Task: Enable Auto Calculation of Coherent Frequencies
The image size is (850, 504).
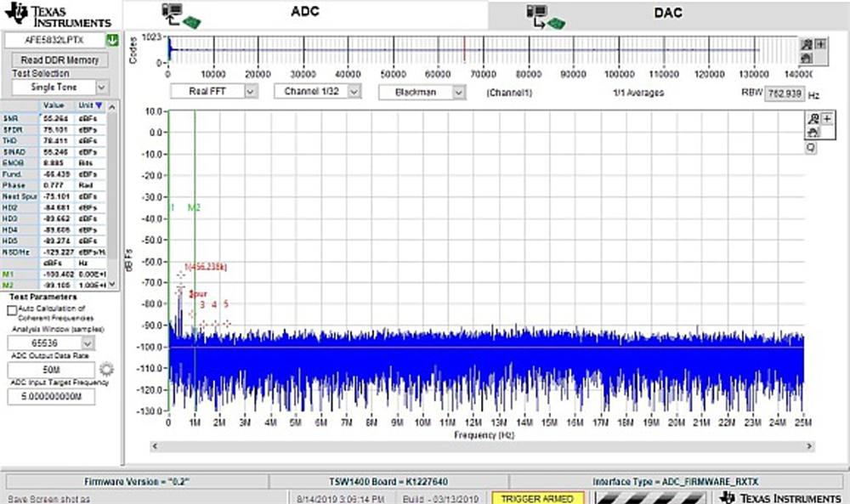Action: click(12, 311)
